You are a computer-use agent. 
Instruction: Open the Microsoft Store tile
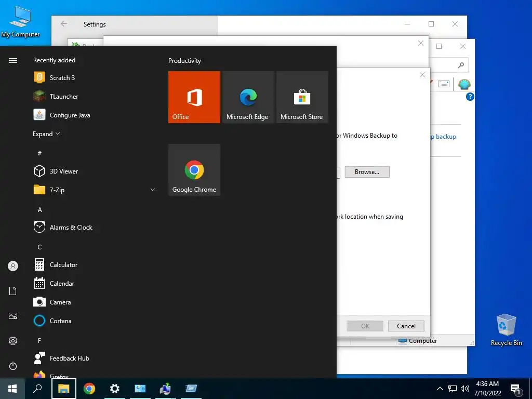click(x=302, y=97)
